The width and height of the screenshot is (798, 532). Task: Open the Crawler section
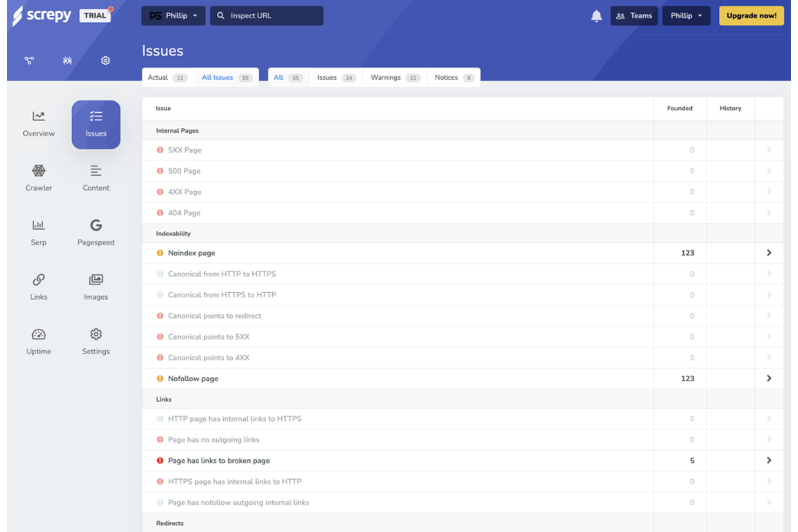[x=38, y=178]
